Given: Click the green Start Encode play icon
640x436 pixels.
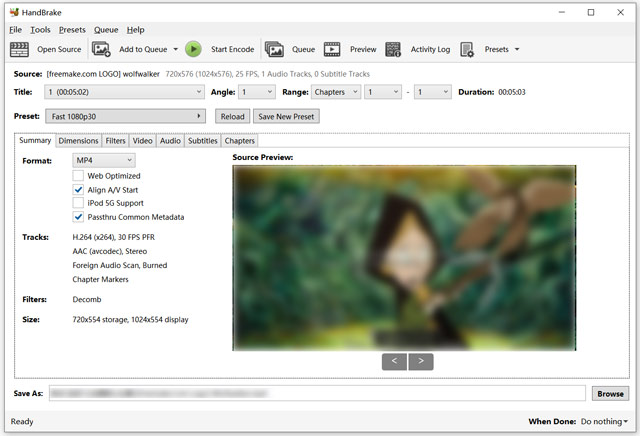Looking at the screenshot, I should (193, 49).
